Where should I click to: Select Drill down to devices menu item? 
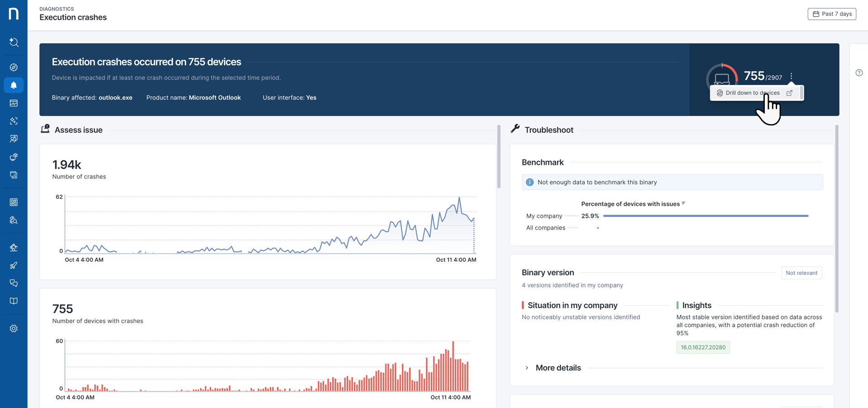pos(752,93)
